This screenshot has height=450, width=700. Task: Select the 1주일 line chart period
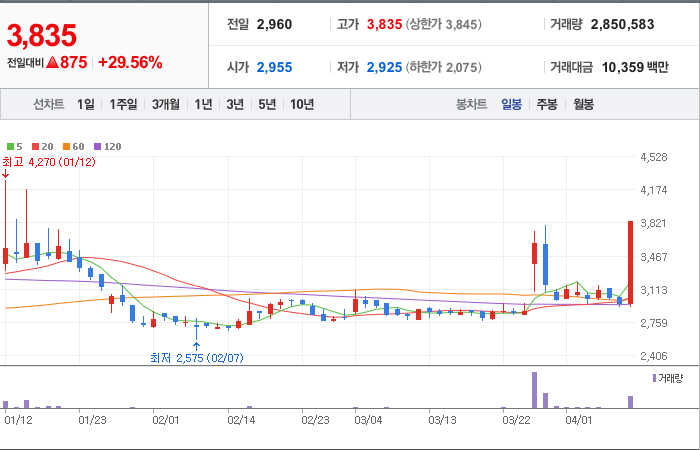[123, 104]
